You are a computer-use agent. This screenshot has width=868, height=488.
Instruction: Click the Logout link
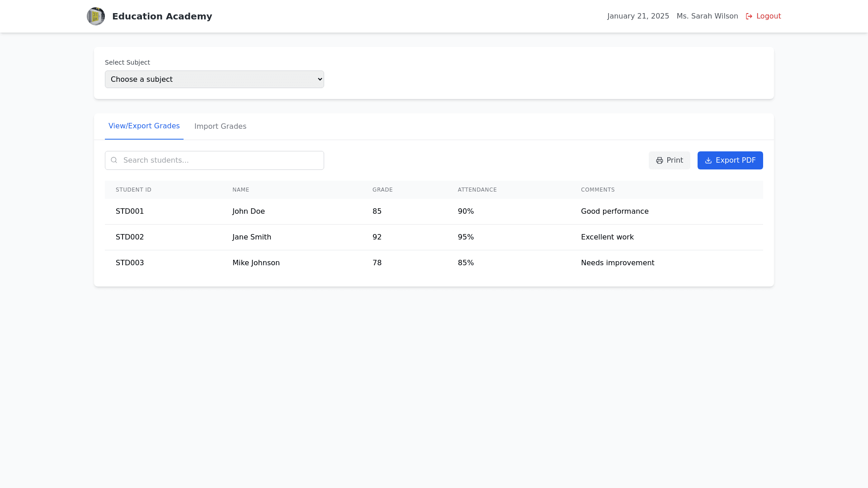click(x=768, y=16)
